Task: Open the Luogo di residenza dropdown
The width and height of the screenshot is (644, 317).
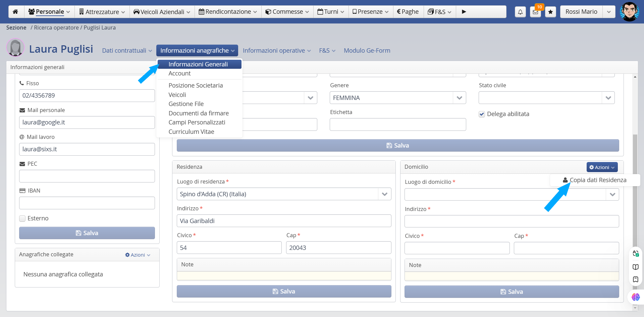Action: click(384, 194)
